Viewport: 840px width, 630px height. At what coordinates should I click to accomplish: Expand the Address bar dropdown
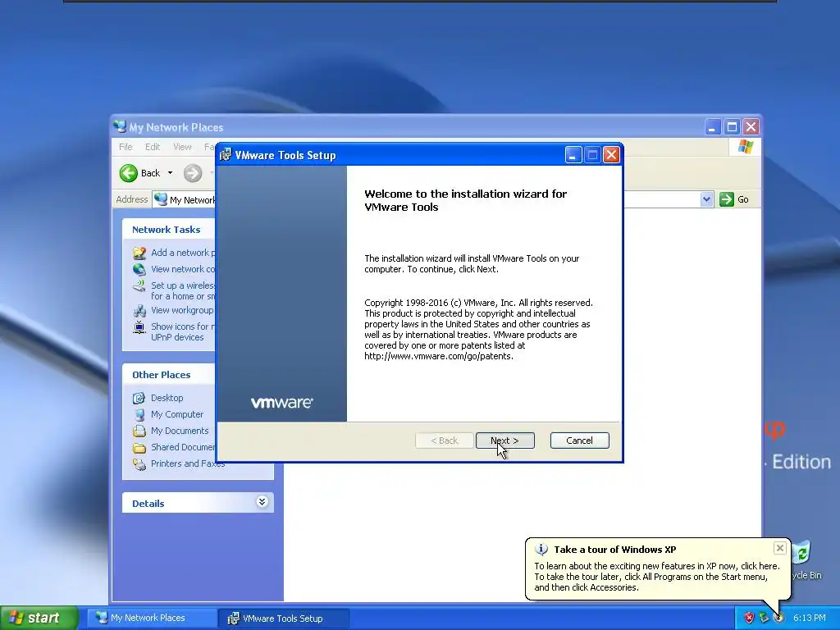pos(706,199)
